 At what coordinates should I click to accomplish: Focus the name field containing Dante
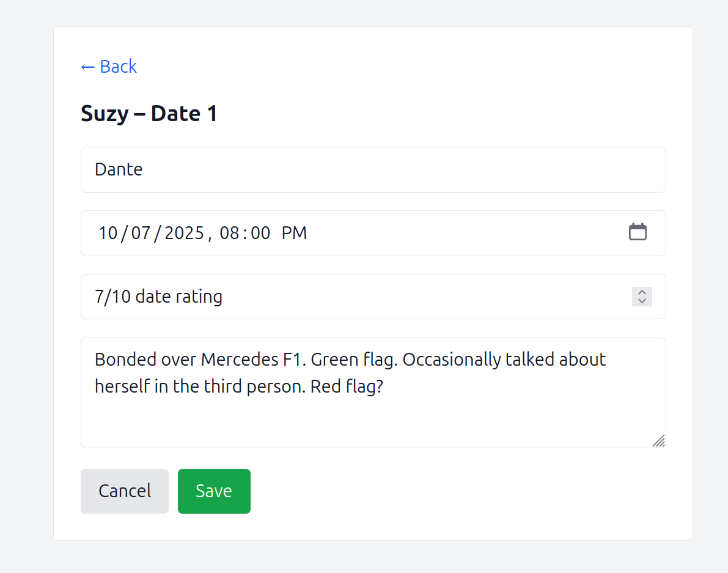[373, 169]
